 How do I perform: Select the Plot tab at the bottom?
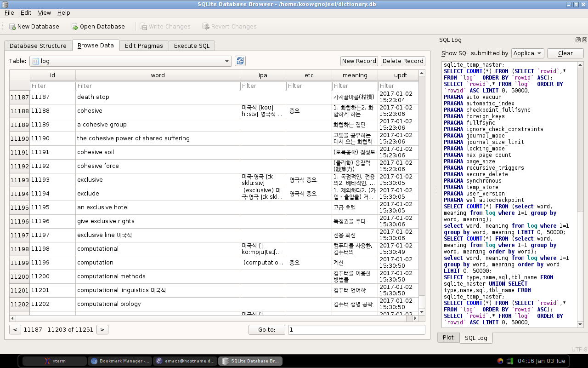[x=448, y=337]
